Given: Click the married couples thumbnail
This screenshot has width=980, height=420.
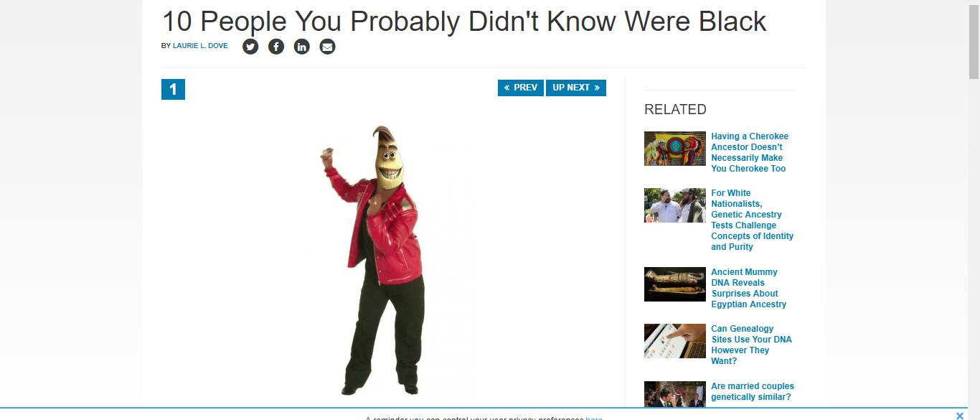Looking at the screenshot, I should [x=675, y=394].
